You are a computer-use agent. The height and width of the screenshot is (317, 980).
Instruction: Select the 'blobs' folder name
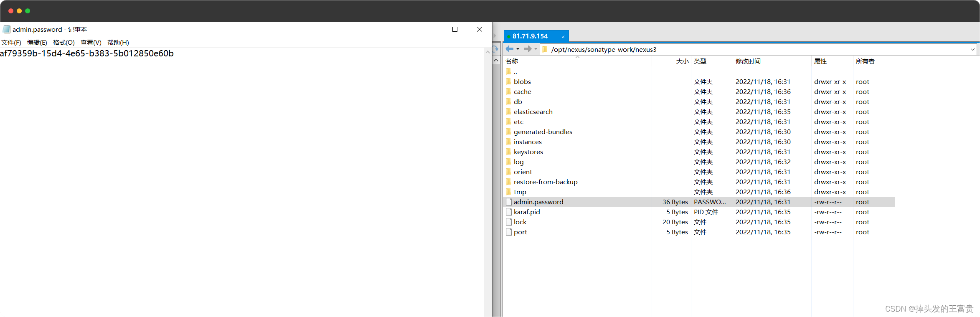[522, 81]
